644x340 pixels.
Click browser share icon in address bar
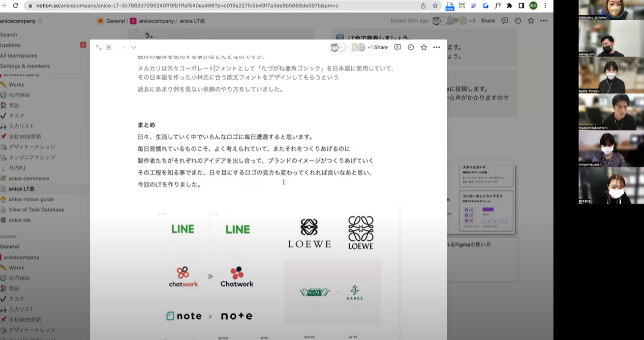423,6
